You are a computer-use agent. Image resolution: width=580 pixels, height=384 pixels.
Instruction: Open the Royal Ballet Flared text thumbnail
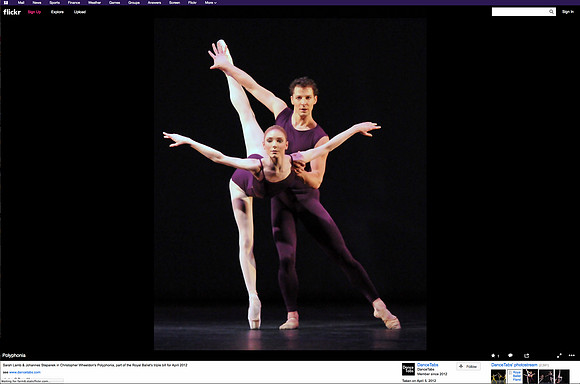click(514, 377)
